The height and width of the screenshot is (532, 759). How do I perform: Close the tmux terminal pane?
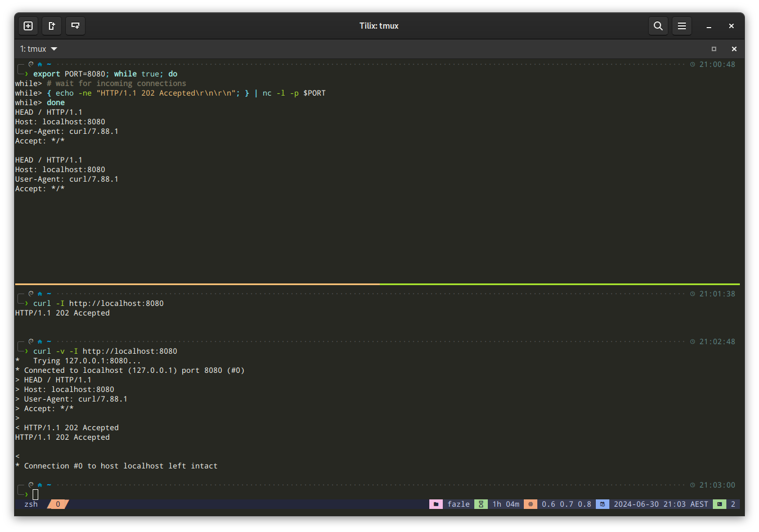tap(734, 49)
